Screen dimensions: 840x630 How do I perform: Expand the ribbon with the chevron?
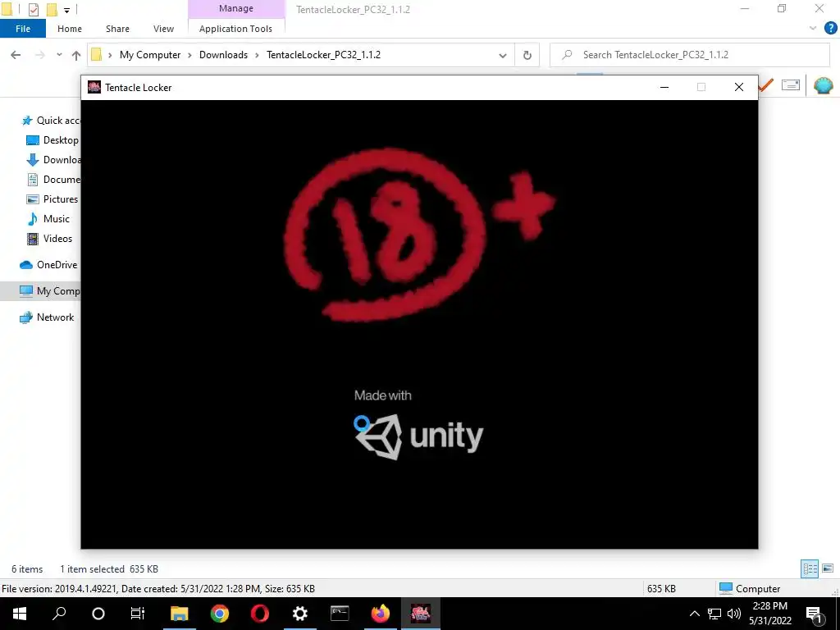pos(813,28)
